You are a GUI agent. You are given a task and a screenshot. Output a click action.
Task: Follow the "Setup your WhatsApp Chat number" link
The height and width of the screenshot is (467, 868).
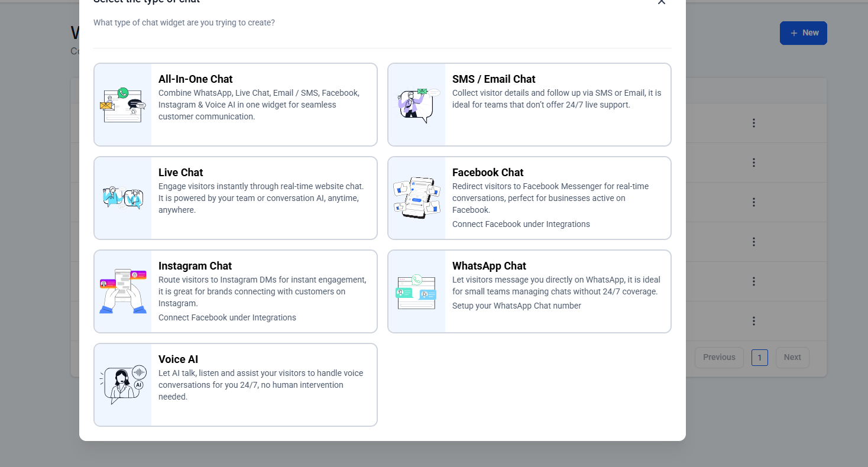pos(517,306)
